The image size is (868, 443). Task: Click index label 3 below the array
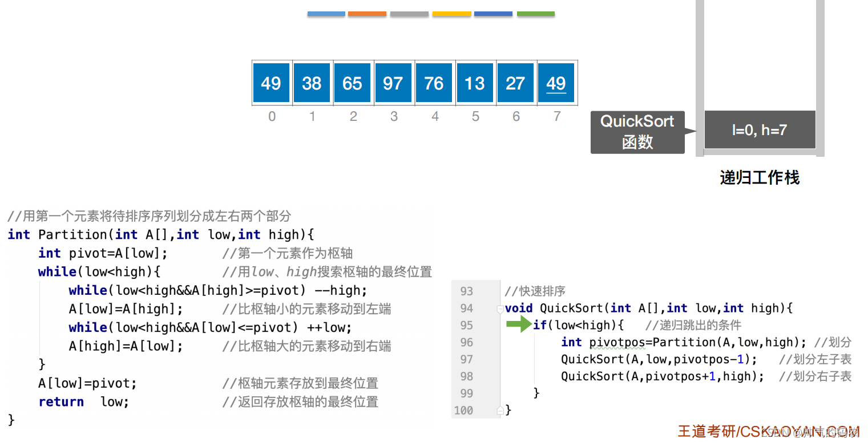click(394, 116)
